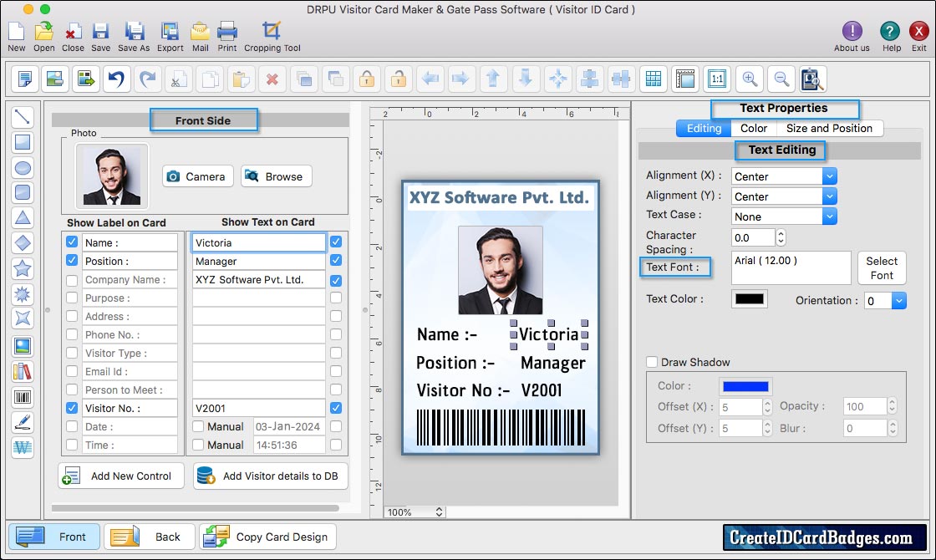Click the Camera button
Screen dimensions: 936x560
click(197, 176)
